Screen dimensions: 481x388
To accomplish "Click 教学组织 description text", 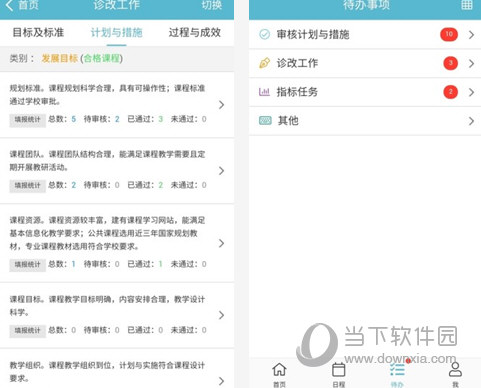I will coord(107,372).
